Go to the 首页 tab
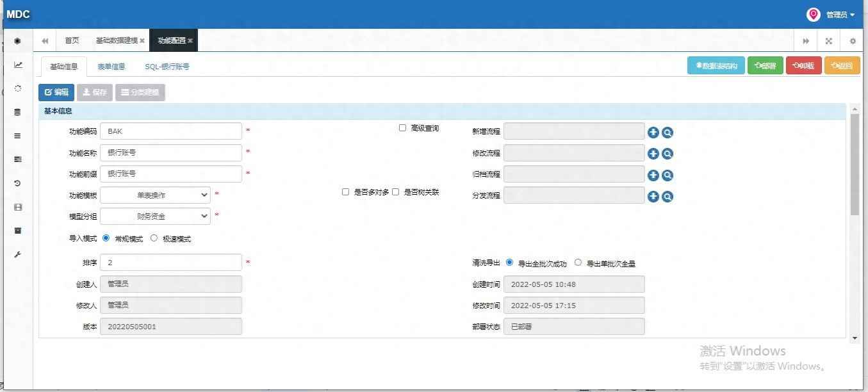This screenshot has height=392, width=868. 72,40
